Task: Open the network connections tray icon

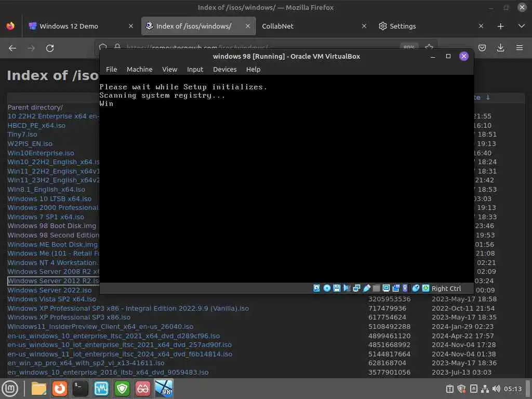Action: click(485, 389)
